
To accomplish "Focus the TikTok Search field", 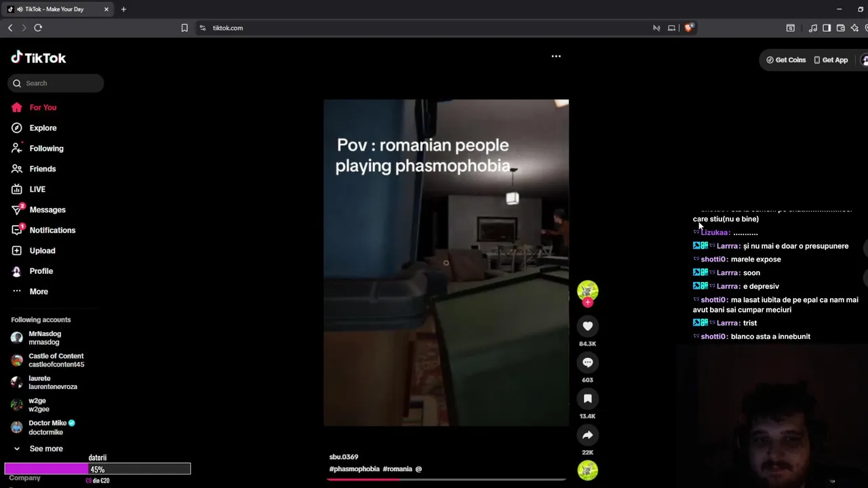I will tap(56, 83).
